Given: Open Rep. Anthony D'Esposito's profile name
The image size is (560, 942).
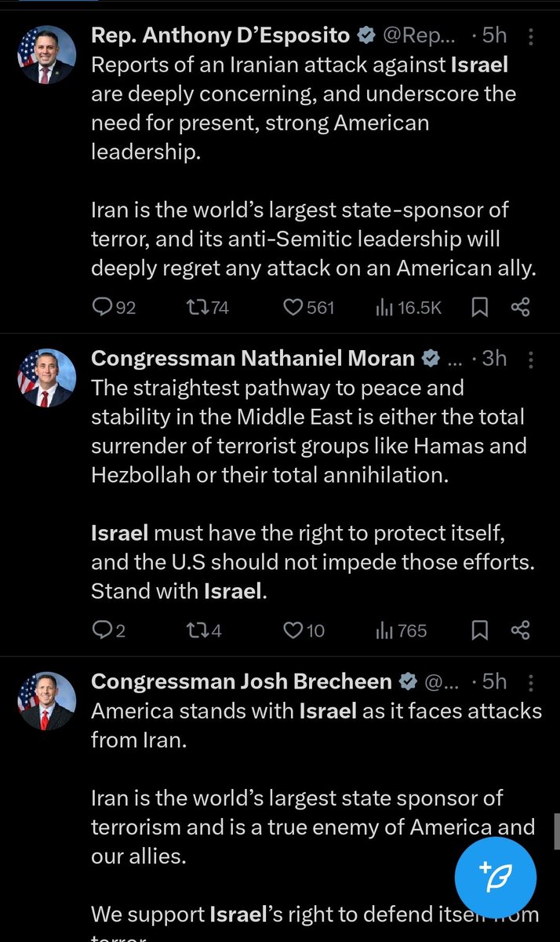Looking at the screenshot, I should click(221, 36).
